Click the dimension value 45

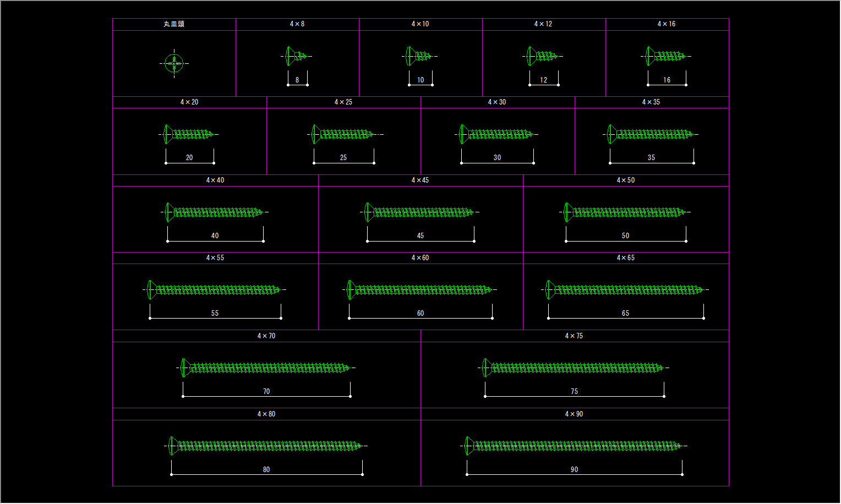(420, 236)
